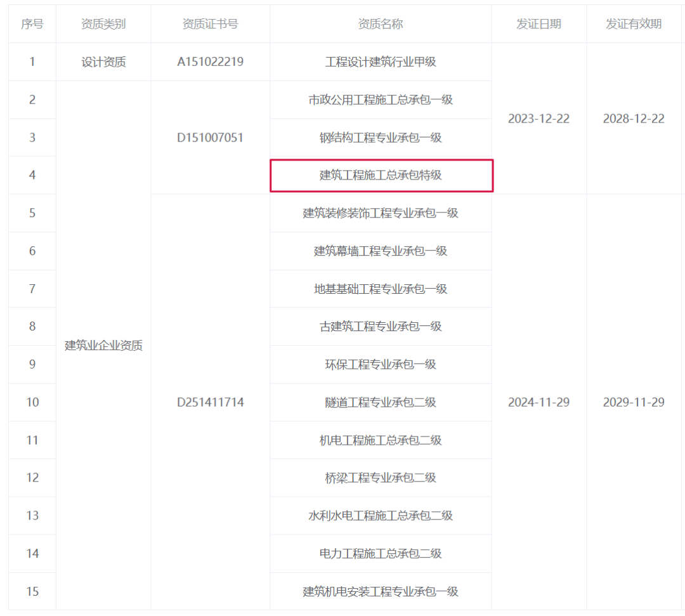Select the 工程设计建筑行业甲级 cell
Image resolution: width=685 pixels, height=616 pixels.
click(x=381, y=62)
